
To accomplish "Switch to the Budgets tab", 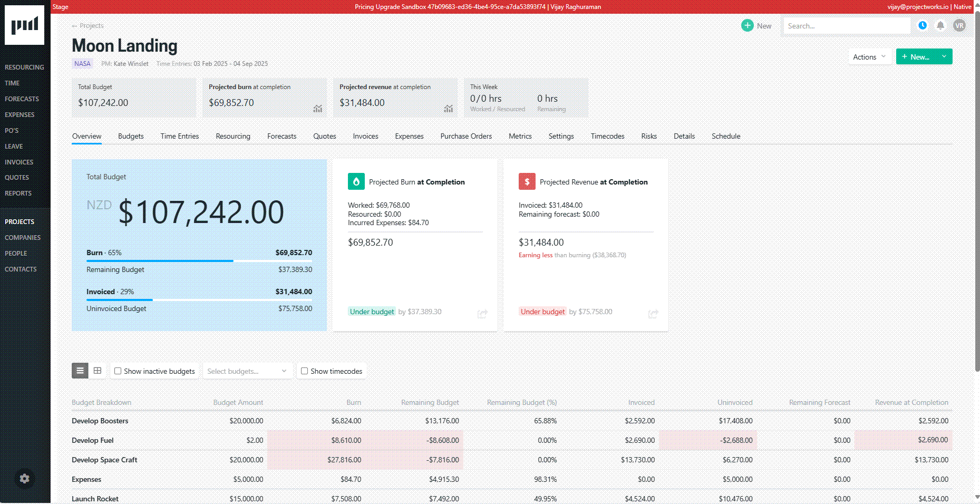I will [x=131, y=136].
